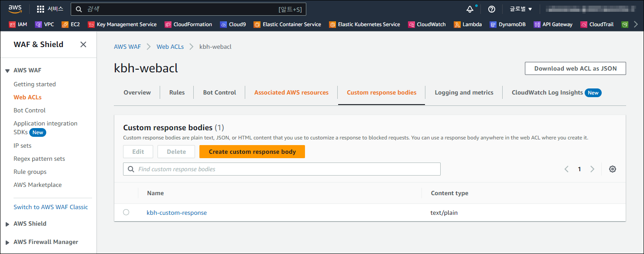The image size is (644, 254).
Task: Open VPC shortcut in favorites bar
Action: click(45, 24)
